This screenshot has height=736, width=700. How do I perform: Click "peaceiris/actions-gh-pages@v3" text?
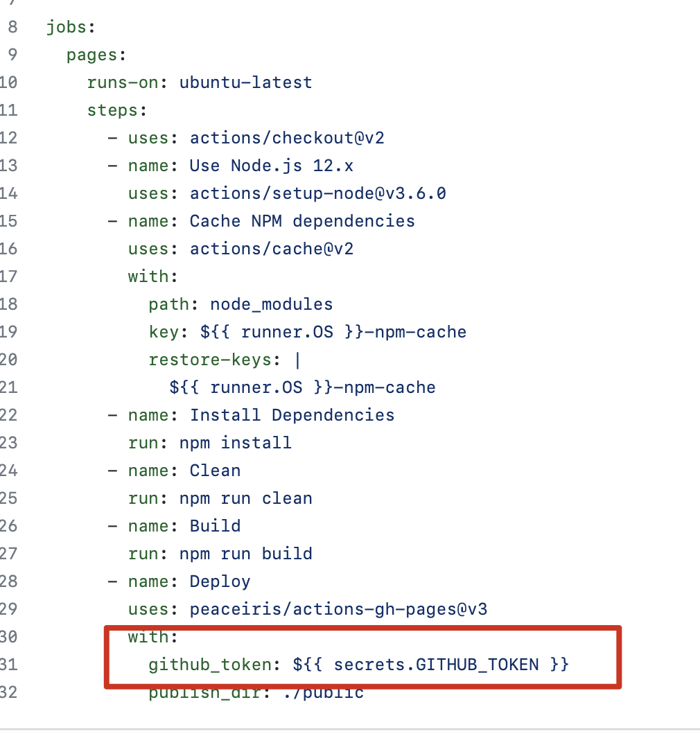(338, 609)
